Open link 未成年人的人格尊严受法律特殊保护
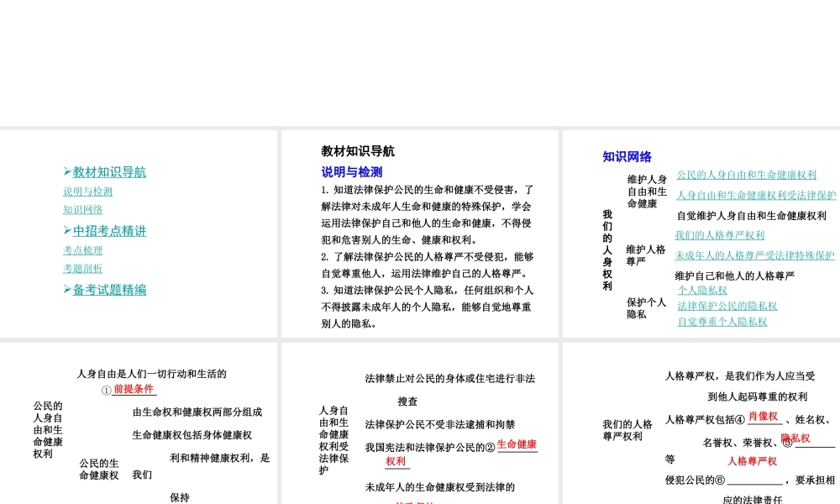Image resolution: width=840 pixels, height=504 pixels. point(754,255)
